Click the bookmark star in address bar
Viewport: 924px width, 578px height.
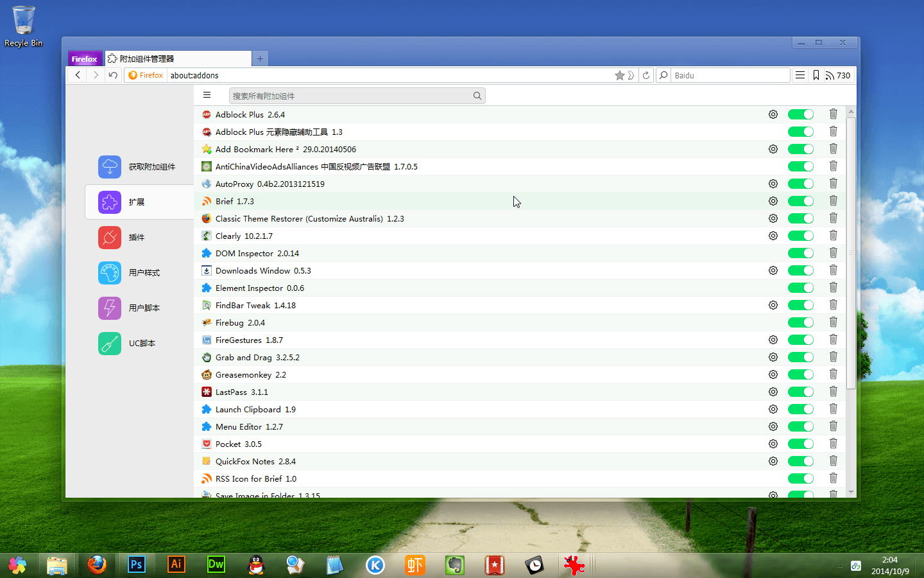pos(619,75)
